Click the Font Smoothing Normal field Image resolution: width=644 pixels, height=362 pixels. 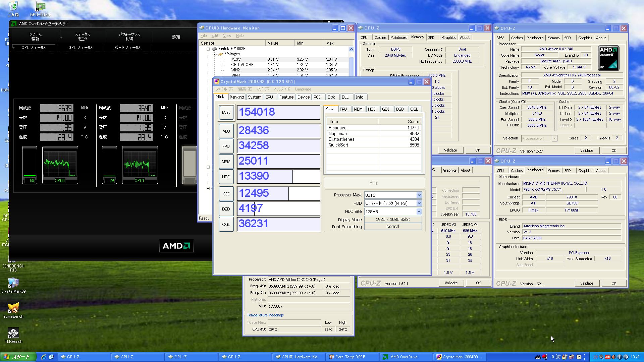(393, 227)
